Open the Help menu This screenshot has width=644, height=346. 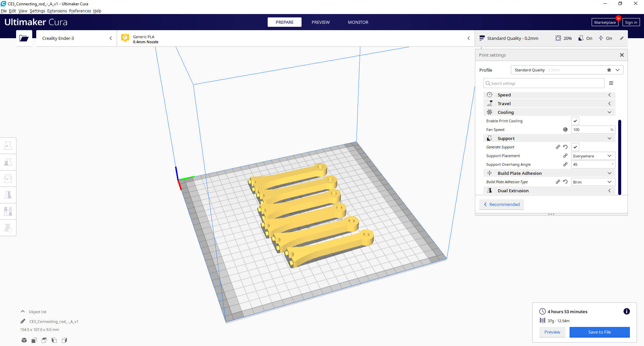click(x=97, y=11)
